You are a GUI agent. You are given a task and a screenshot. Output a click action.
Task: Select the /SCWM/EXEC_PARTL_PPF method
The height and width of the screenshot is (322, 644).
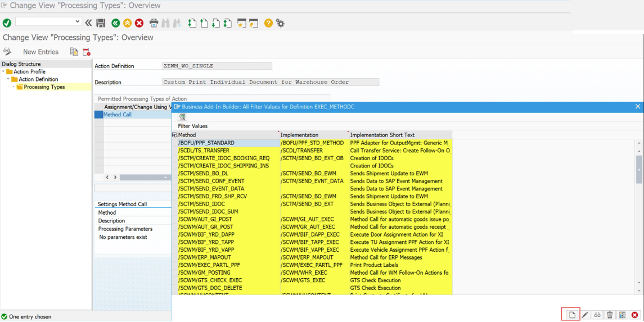click(x=228, y=265)
